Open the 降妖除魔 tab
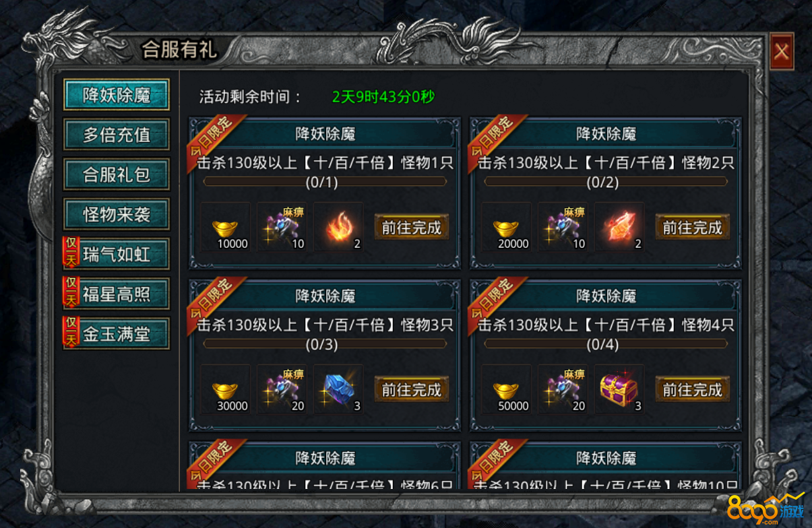Viewport: 812px width, 528px height. click(x=117, y=95)
